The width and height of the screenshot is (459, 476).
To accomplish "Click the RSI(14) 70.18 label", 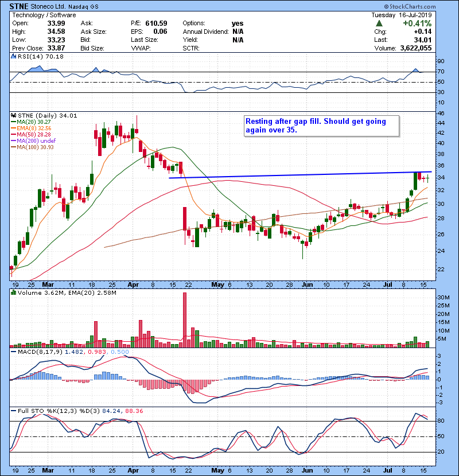I will [41, 56].
